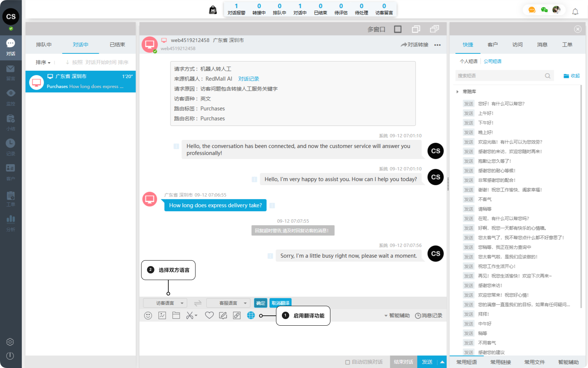
Task: Click the heart favorites icon in toolbar
Action: [x=209, y=315]
